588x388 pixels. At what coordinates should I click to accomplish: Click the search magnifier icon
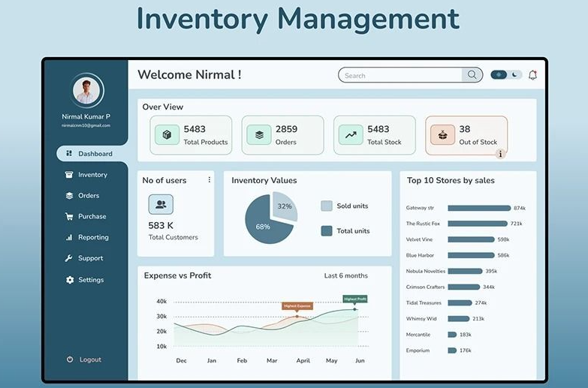click(472, 75)
